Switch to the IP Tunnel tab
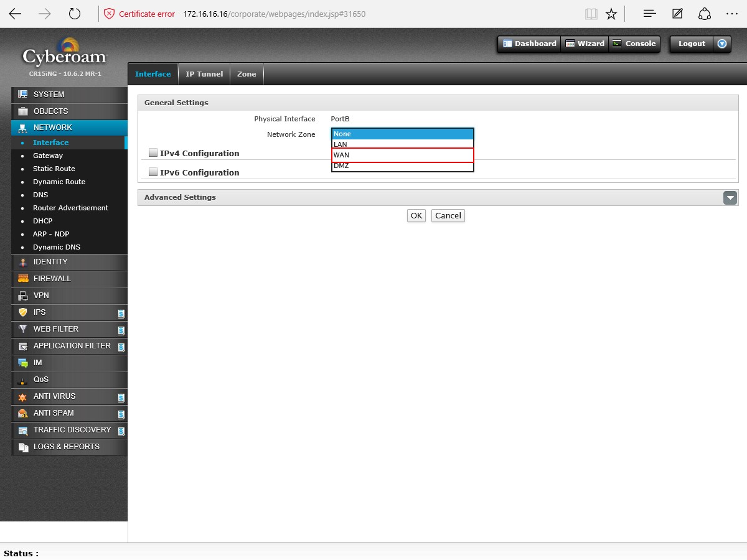Image resolution: width=747 pixels, height=560 pixels. click(204, 74)
